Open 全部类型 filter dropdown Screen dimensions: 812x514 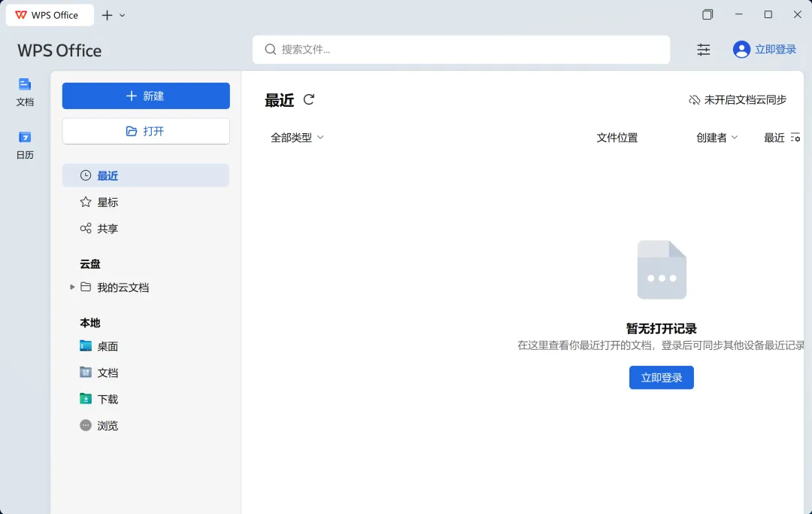(x=297, y=137)
